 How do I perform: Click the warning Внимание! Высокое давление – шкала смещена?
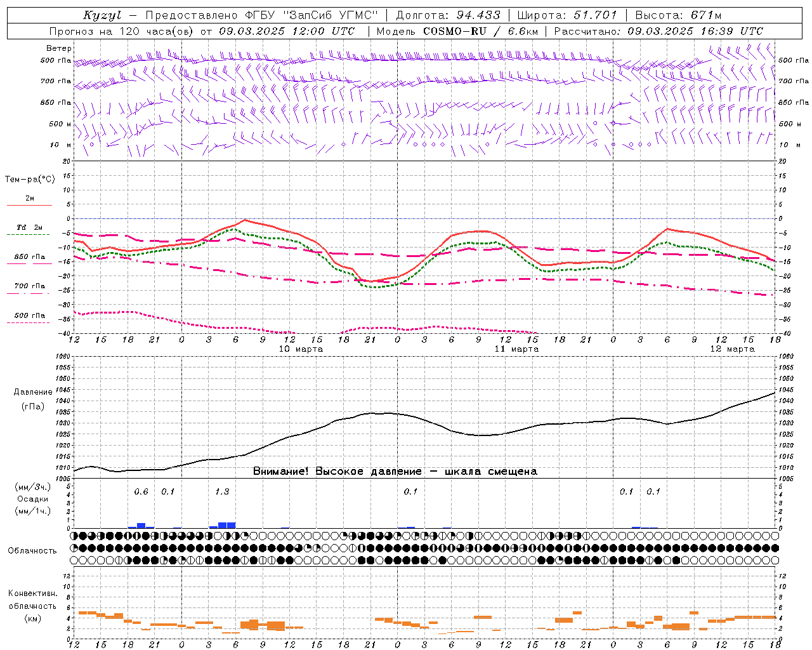(395, 472)
